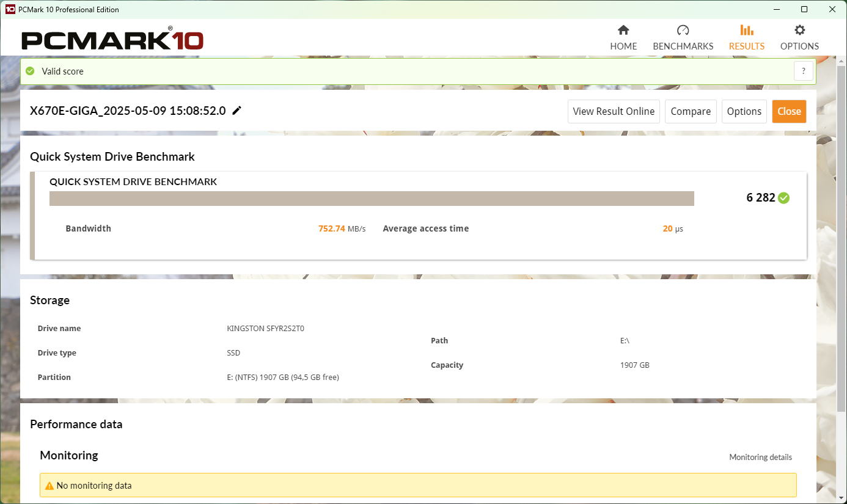
Task: Click the Performance data heading
Action: click(76, 425)
